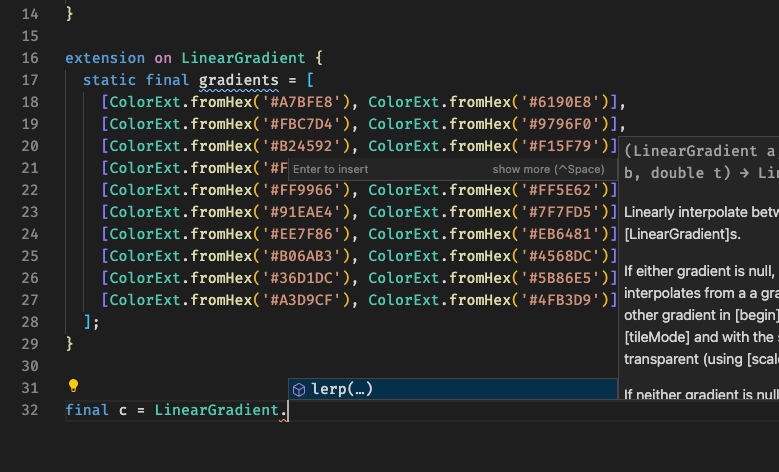
Task: Click the 'static' keyword before gradients
Action: 109,80
